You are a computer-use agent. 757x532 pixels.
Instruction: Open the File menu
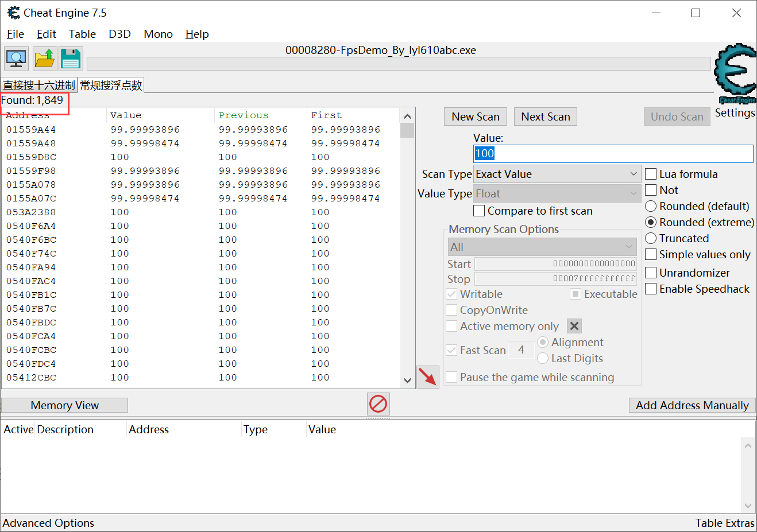[16, 34]
